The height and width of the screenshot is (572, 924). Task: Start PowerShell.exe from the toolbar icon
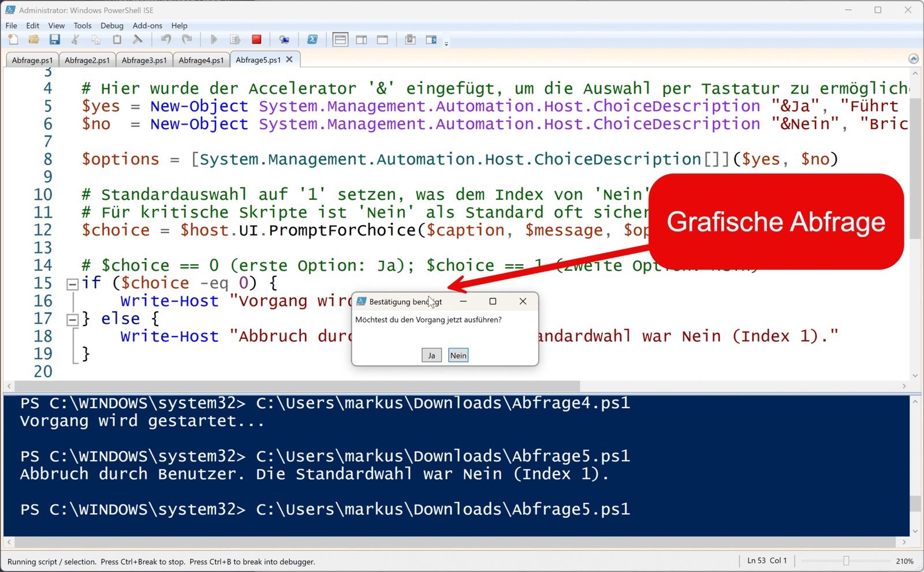312,39
